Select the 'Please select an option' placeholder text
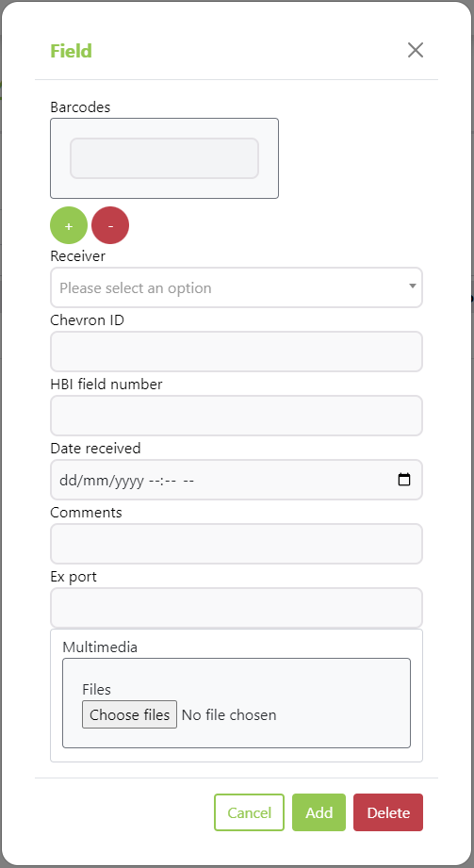 pos(136,287)
